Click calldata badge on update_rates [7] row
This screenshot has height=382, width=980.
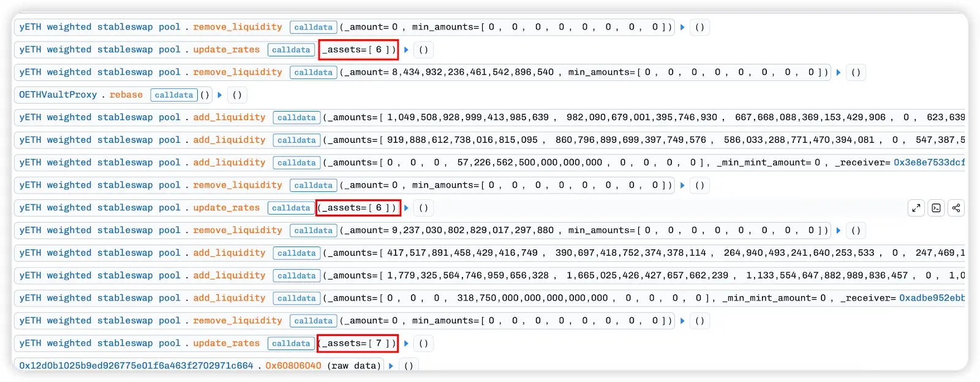pyautogui.click(x=291, y=343)
